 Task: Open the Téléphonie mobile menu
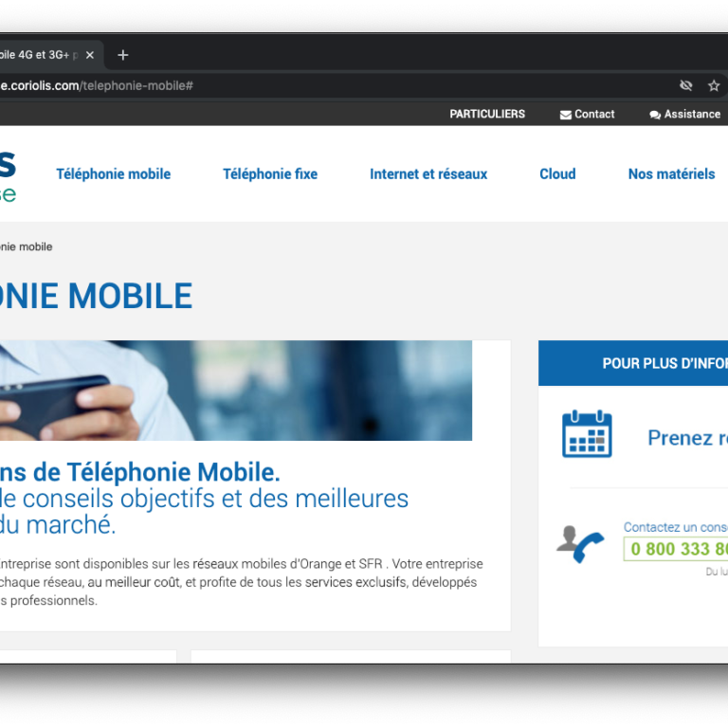point(114,174)
